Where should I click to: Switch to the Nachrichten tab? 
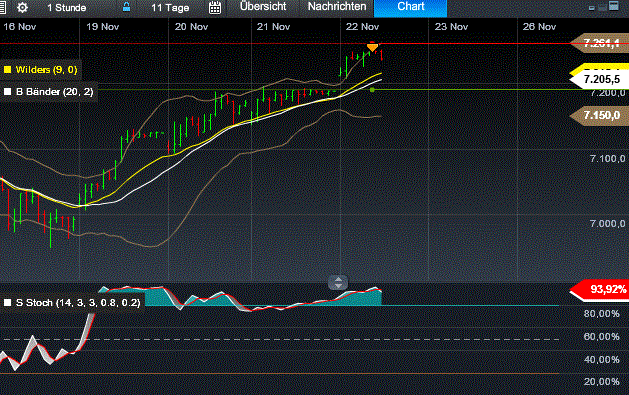(337, 6)
